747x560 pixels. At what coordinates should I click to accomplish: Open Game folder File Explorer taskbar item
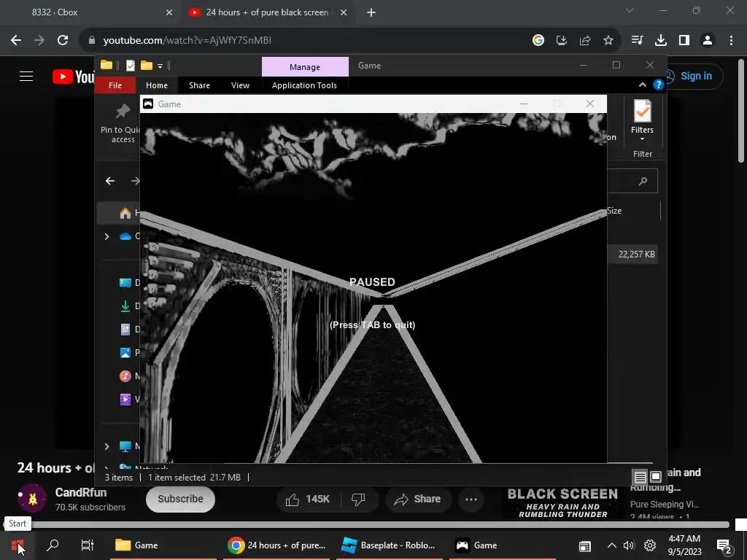[x=162, y=545]
